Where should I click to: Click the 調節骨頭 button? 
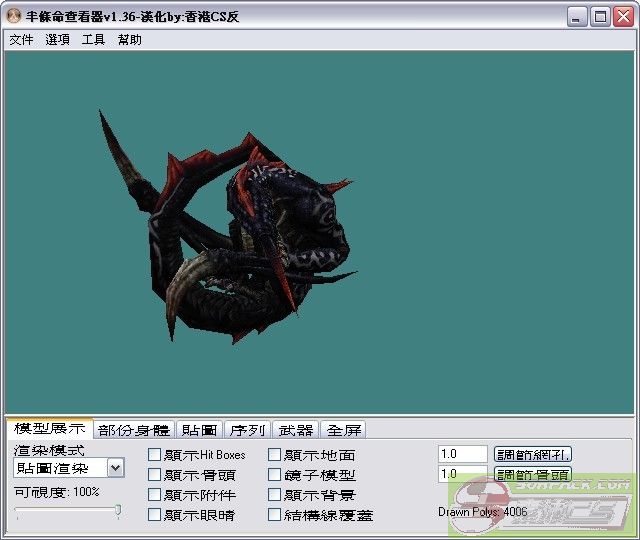533,474
